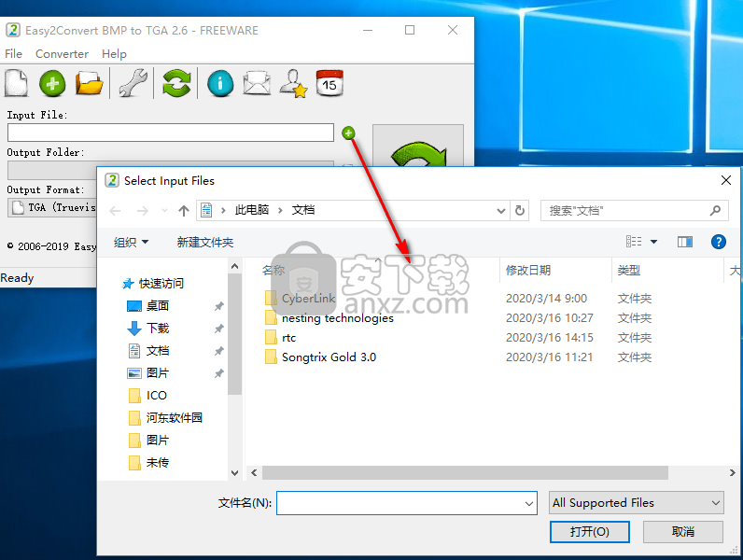Close the Select Input Files dialog

726,180
